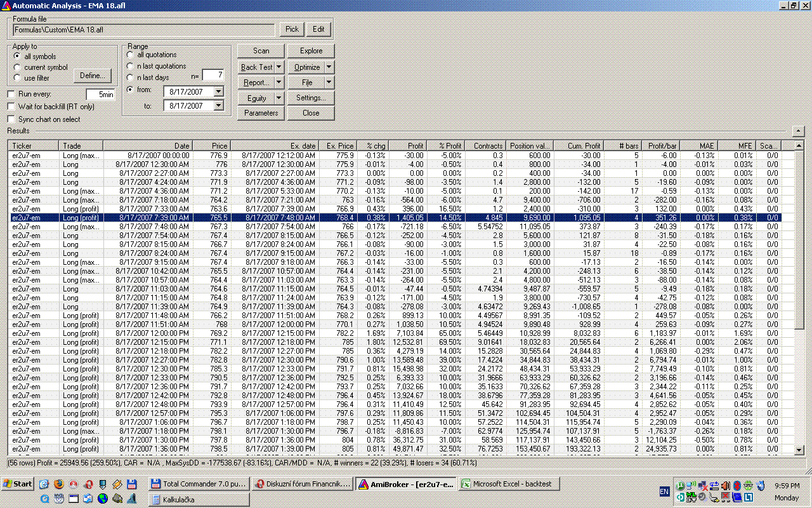The width and height of the screenshot is (812, 508).
Task: Open the volume speaker tray icon
Action: tap(725, 486)
